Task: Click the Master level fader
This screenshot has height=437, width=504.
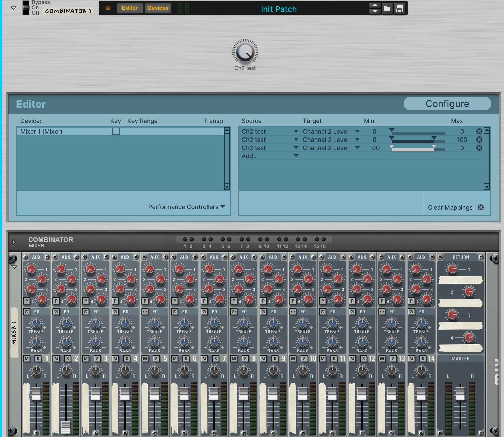Action: coord(460,393)
